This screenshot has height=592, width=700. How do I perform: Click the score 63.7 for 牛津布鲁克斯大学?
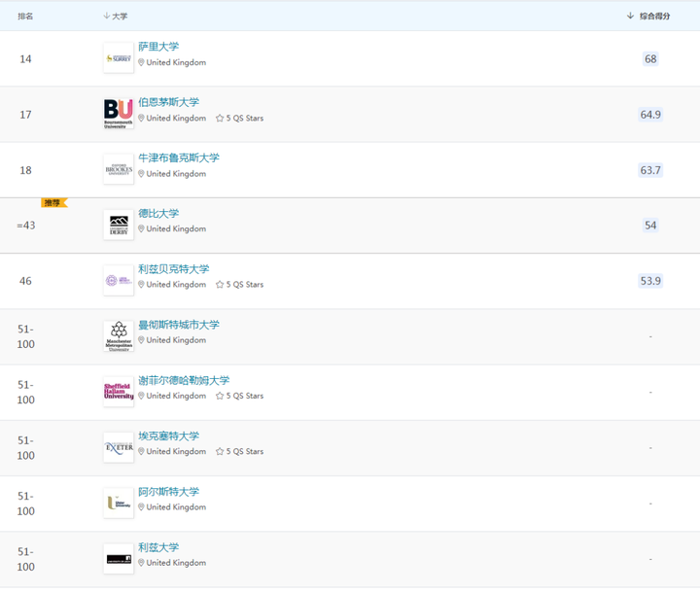pos(650,170)
